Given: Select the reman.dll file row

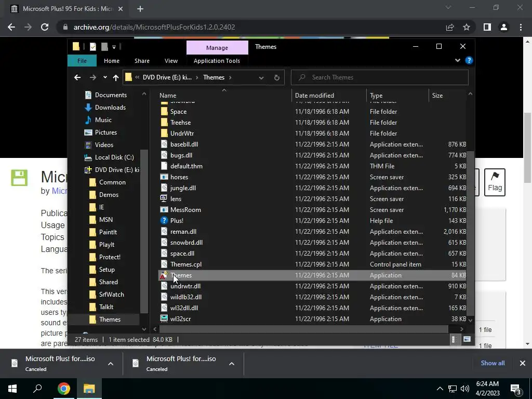Looking at the screenshot, I should tap(312, 232).
